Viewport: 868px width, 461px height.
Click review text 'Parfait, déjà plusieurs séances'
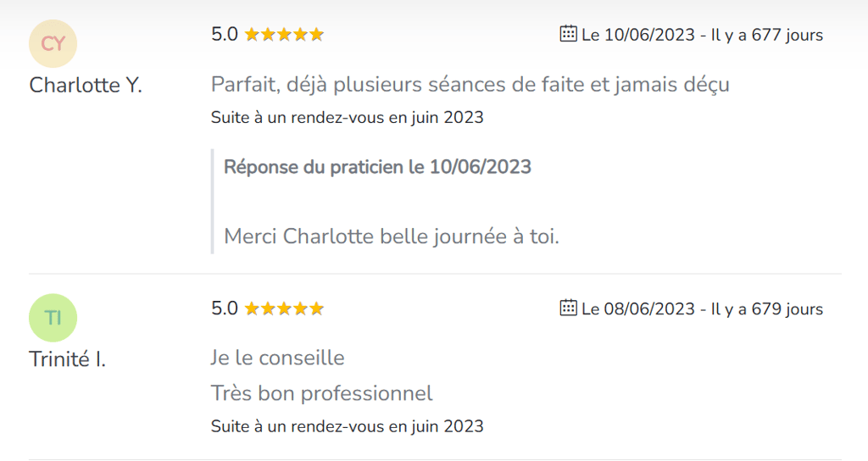click(x=470, y=85)
